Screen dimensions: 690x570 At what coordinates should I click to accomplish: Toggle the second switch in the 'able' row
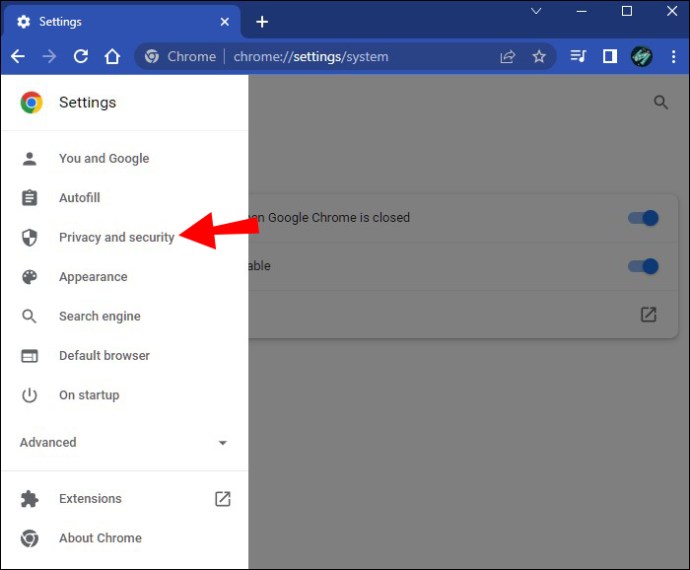pyautogui.click(x=643, y=266)
